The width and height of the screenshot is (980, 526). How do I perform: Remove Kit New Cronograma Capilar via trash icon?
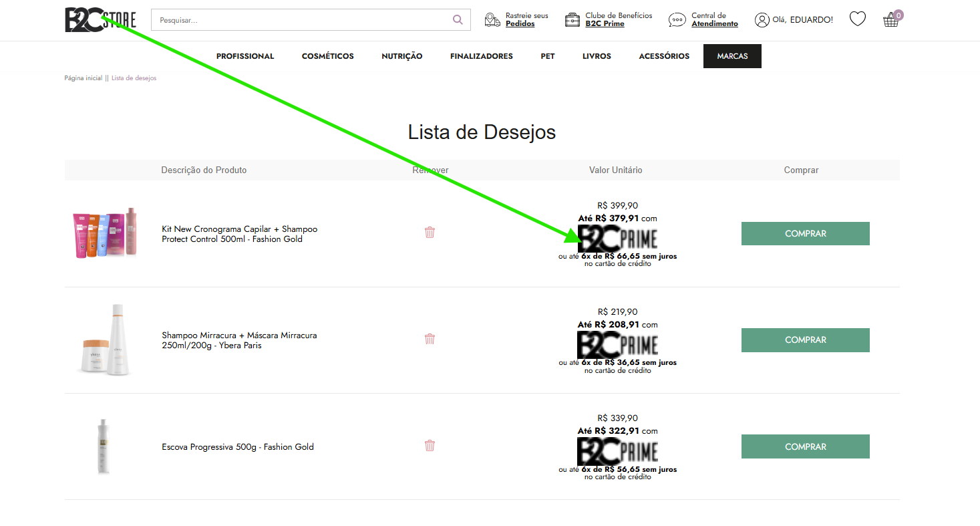(x=430, y=233)
